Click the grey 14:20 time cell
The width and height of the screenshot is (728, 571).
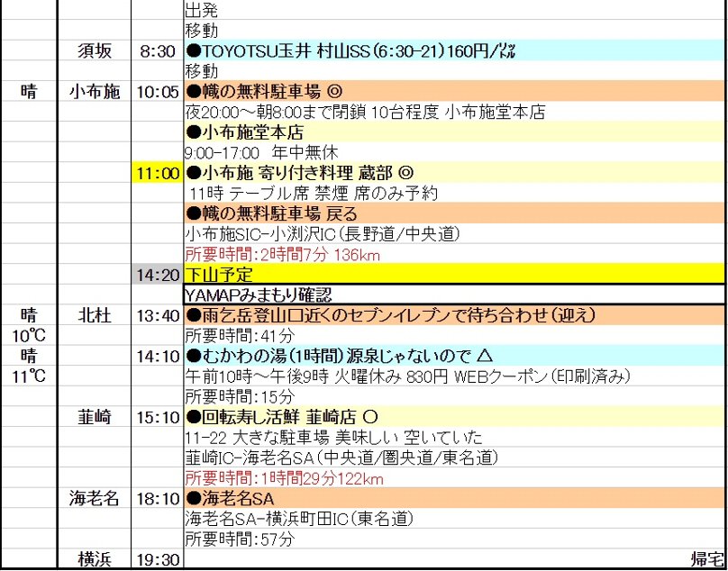coord(157,274)
